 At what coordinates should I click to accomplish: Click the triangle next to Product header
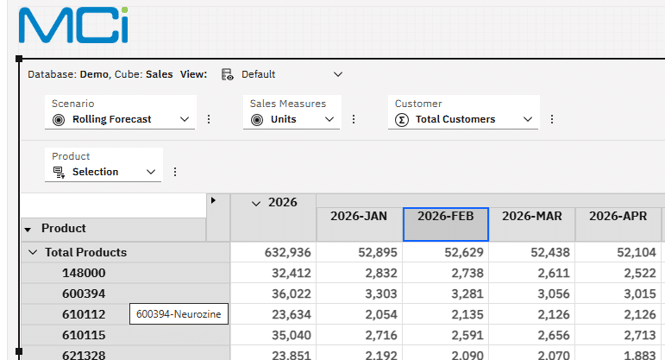click(x=28, y=229)
